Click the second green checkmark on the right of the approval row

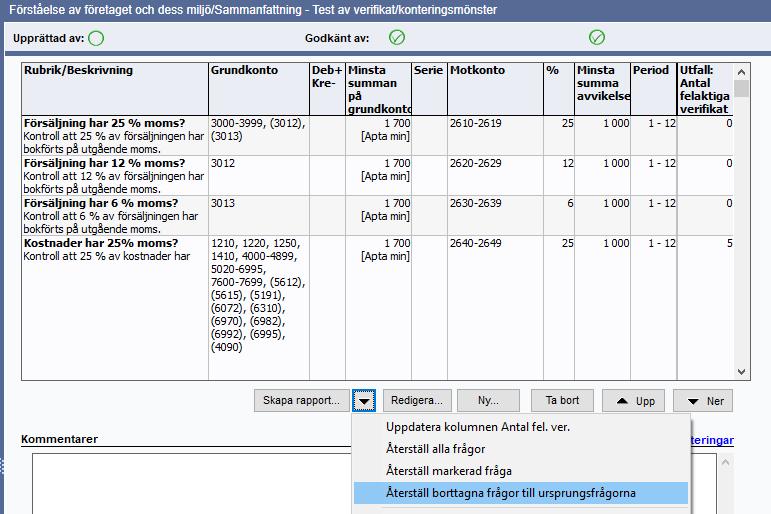point(596,37)
